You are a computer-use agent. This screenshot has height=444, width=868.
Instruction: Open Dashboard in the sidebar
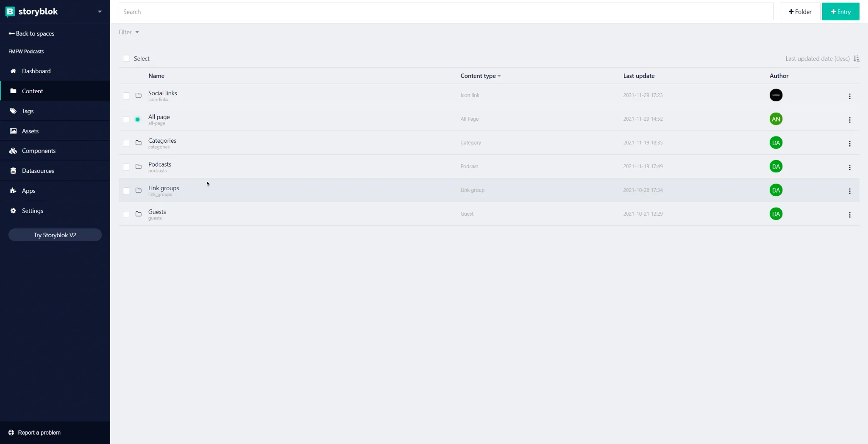tap(55, 71)
